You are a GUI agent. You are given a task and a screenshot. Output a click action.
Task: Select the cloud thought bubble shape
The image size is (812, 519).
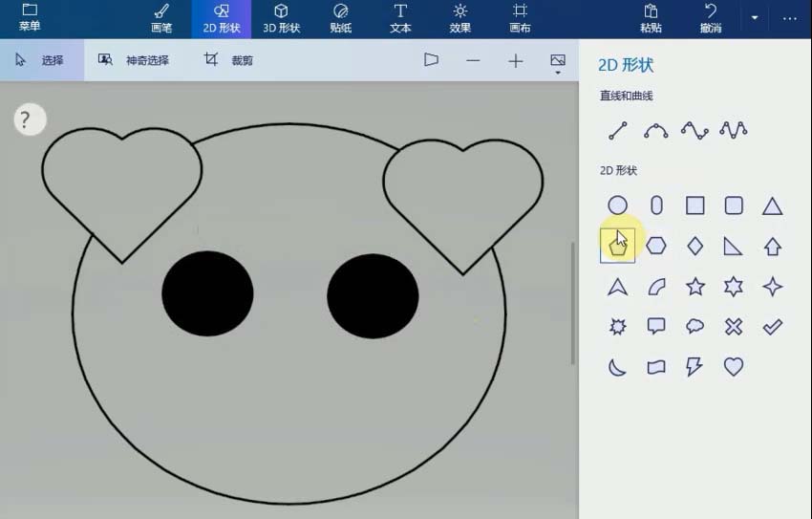point(694,326)
